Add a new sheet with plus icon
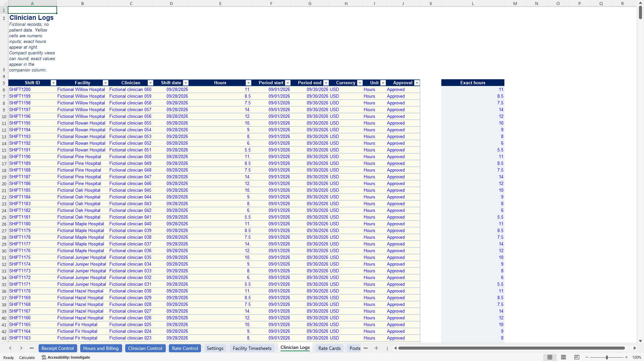The width and height of the screenshot is (644, 361). coord(377,348)
